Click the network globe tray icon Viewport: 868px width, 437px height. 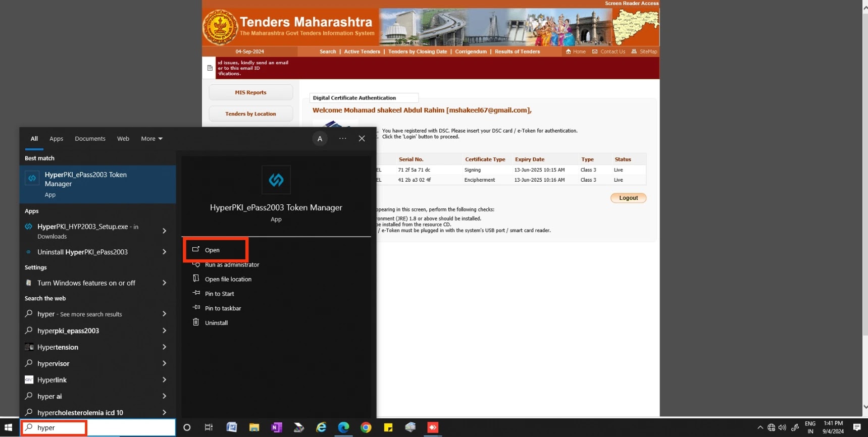pos(771,427)
